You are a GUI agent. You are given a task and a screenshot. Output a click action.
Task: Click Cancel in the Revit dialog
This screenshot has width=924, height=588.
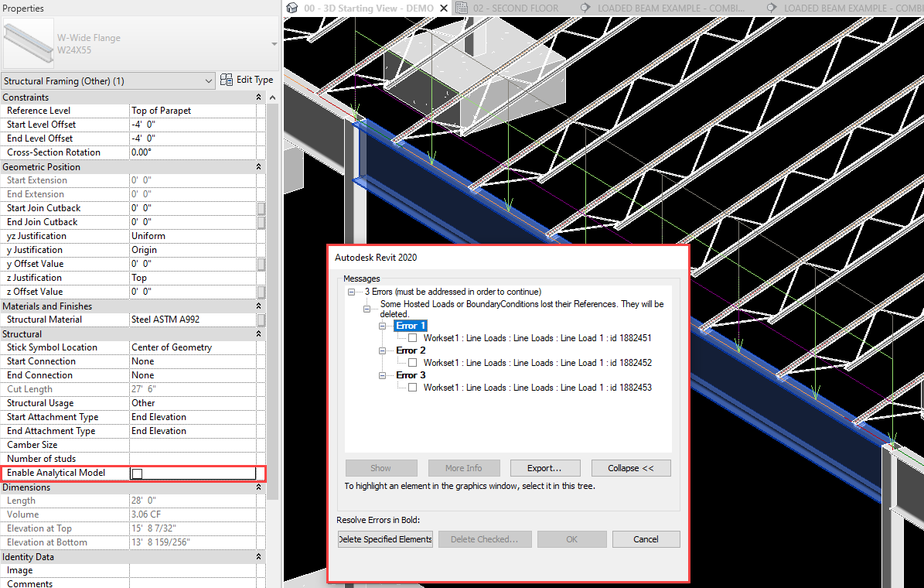pyautogui.click(x=646, y=539)
